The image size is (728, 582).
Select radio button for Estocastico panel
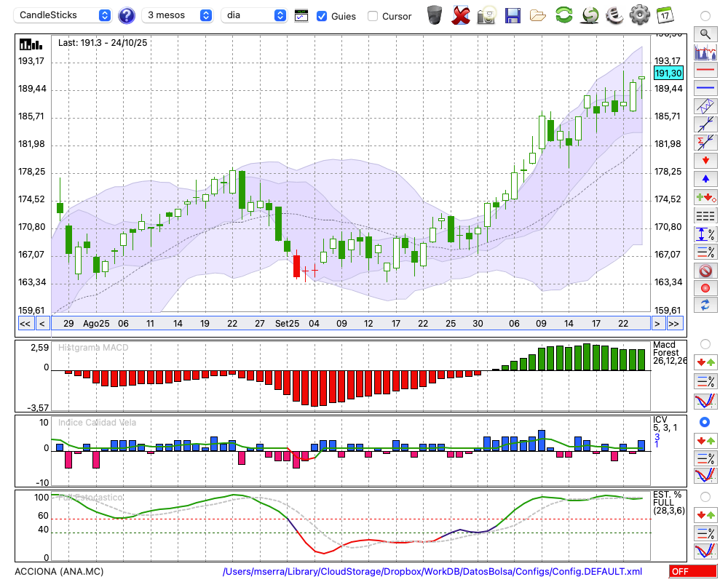tap(705, 497)
